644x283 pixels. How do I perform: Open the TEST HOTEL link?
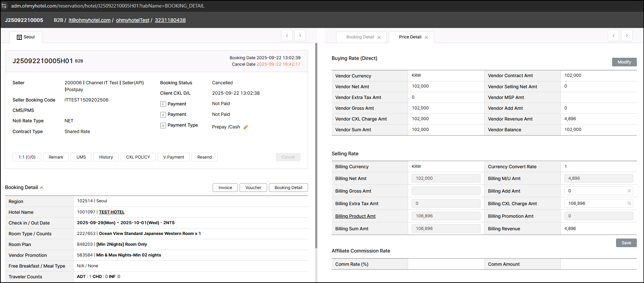pyautogui.click(x=112, y=212)
